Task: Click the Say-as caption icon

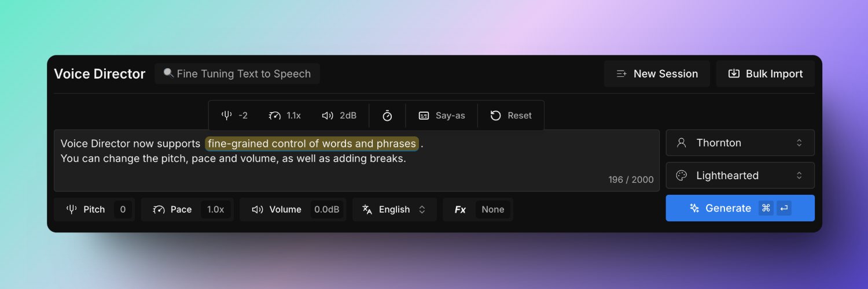Action: 424,116
